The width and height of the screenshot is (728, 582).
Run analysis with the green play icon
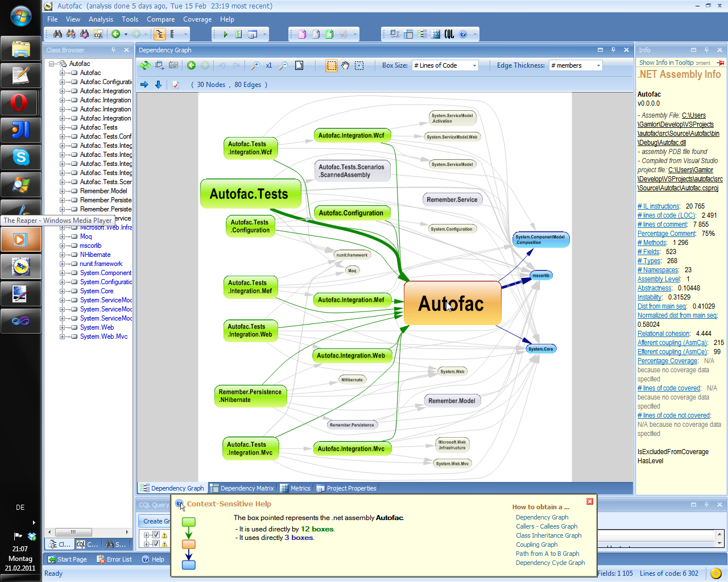click(225, 34)
